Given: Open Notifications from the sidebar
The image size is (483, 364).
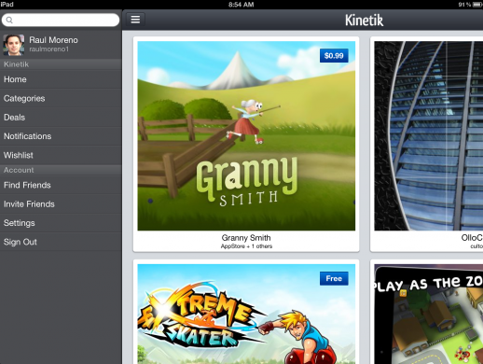Looking at the screenshot, I should tap(60, 136).
